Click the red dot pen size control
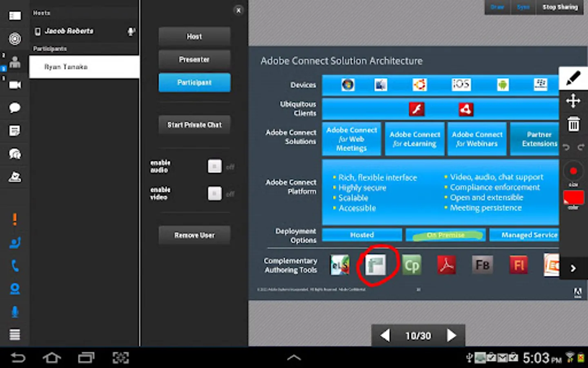 [573, 171]
